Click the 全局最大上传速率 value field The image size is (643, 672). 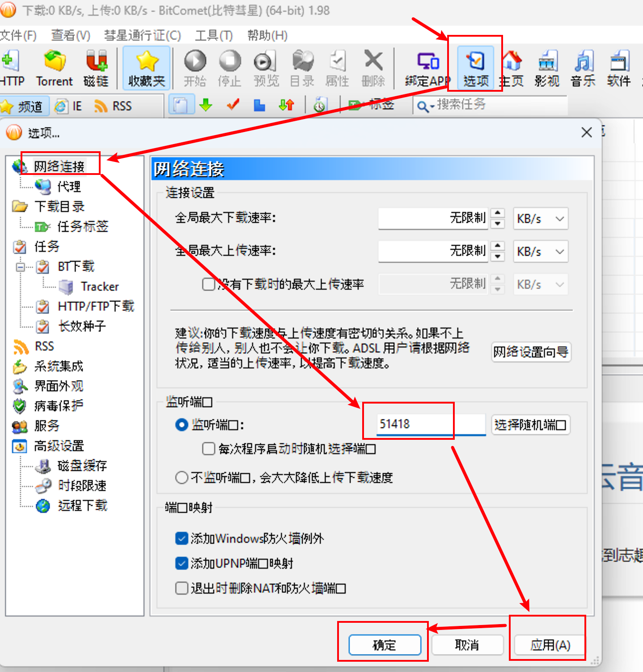433,251
